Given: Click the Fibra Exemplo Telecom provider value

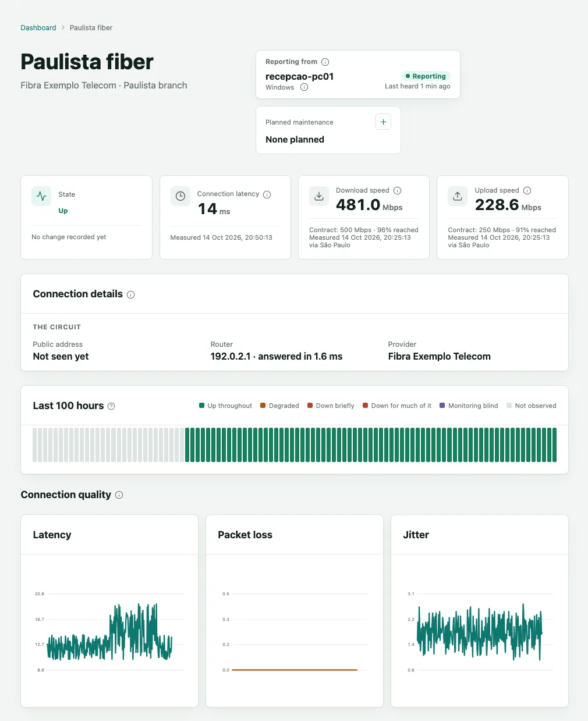Looking at the screenshot, I should pos(440,356).
